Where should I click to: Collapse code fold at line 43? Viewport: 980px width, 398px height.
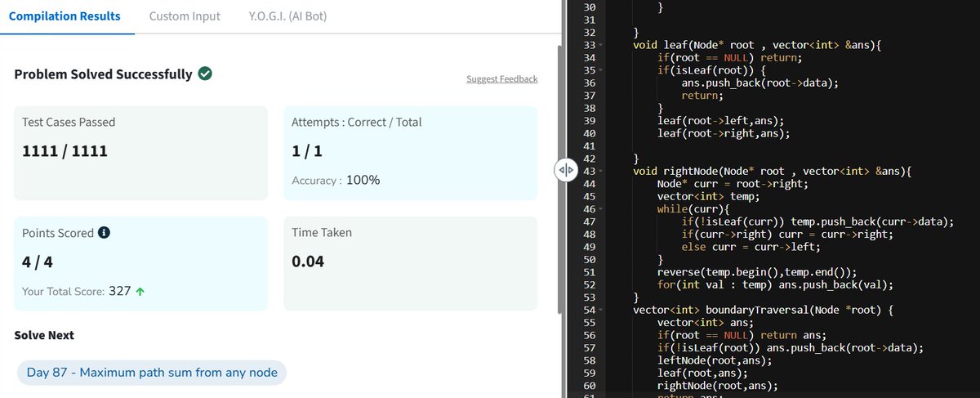click(x=600, y=172)
